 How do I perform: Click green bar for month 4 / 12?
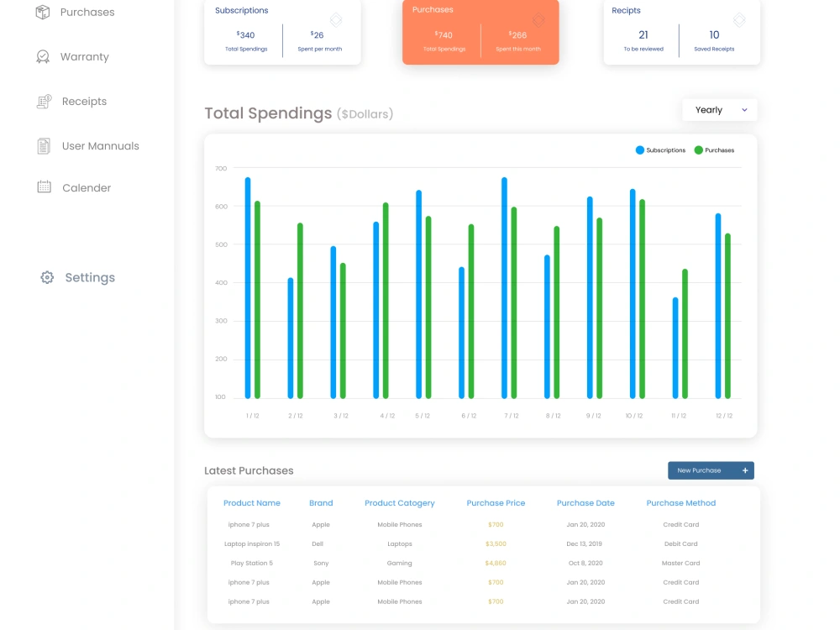[x=386, y=301]
